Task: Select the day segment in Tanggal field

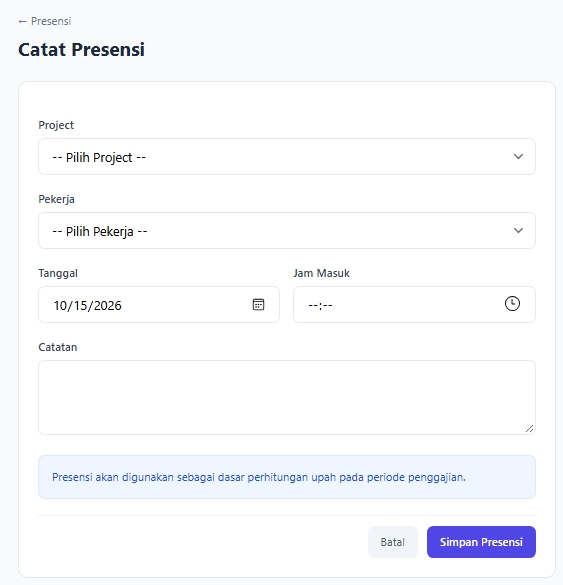Action: (80, 306)
